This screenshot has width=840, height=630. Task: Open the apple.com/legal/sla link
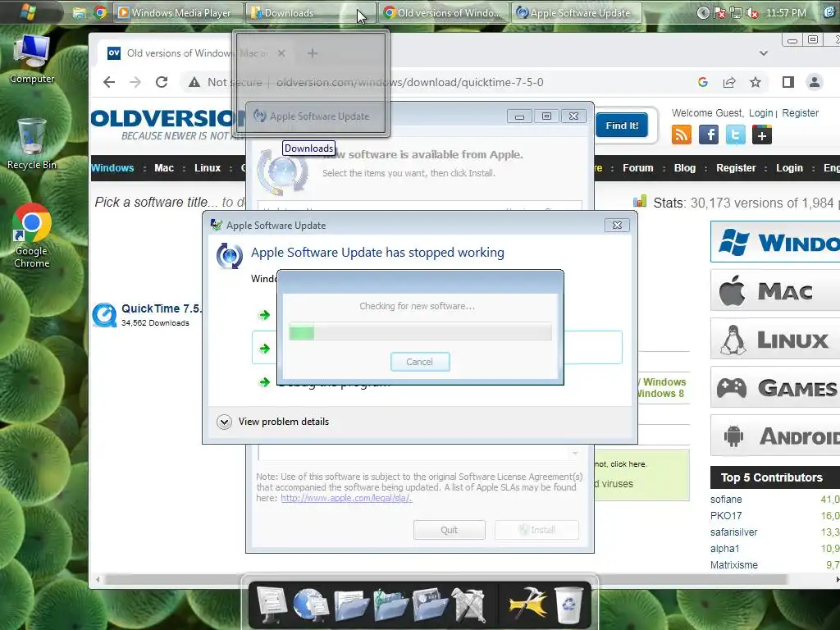(x=346, y=498)
